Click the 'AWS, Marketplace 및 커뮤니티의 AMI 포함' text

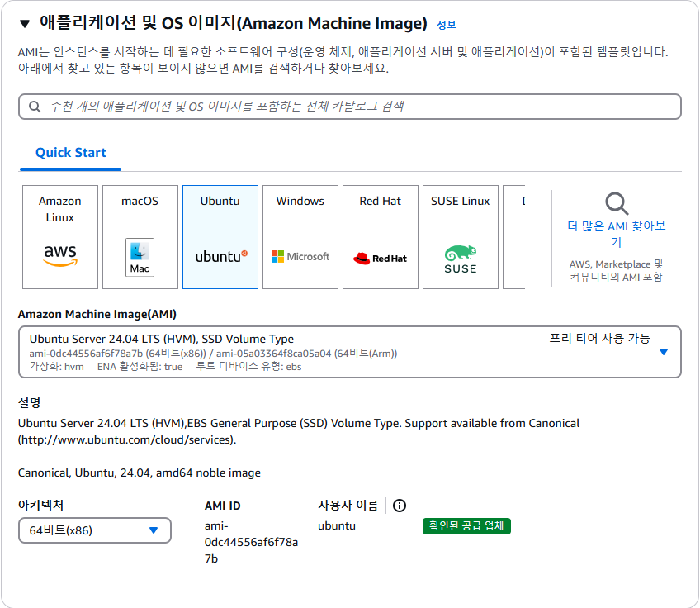point(616,271)
